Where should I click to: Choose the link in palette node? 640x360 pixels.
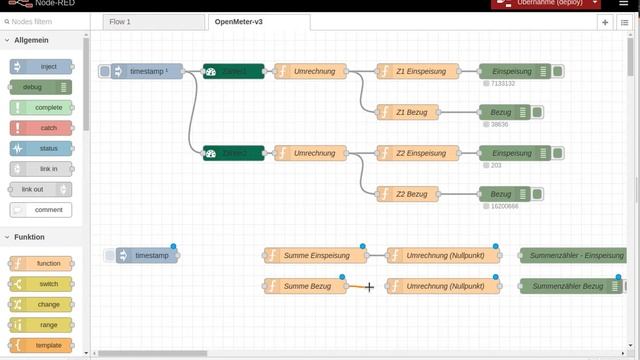(x=41, y=169)
